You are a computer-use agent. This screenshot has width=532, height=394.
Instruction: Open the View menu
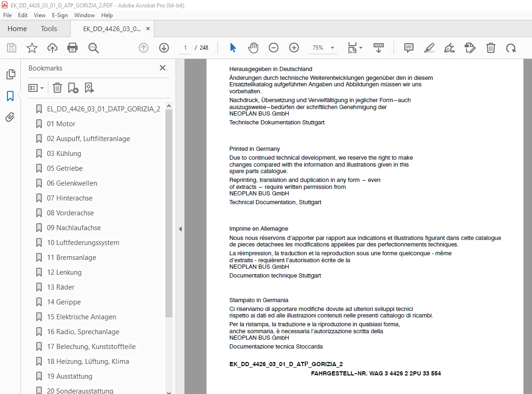pos(39,15)
